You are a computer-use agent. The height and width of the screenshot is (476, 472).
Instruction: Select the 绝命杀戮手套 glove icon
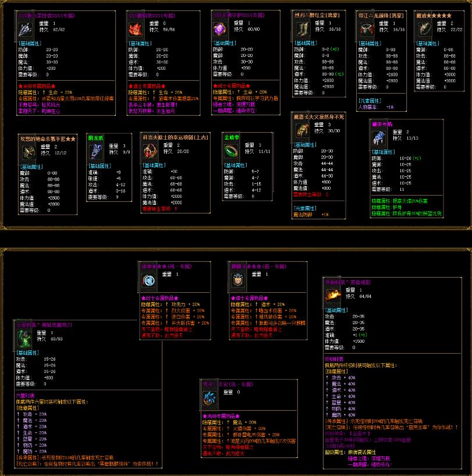[x=29, y=151]
